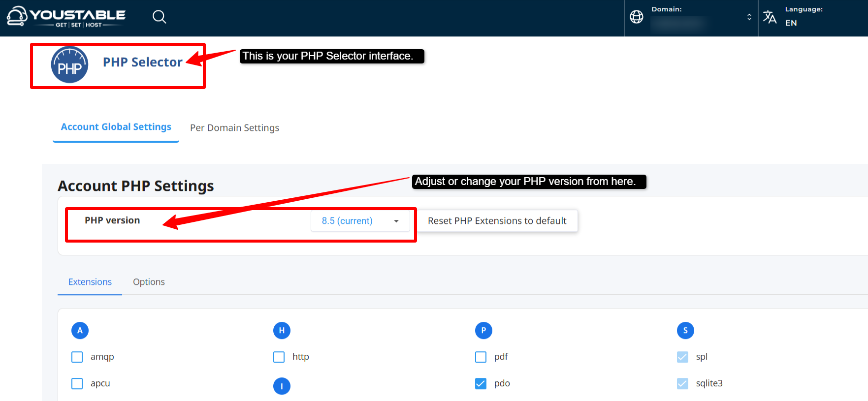
Task: Click the Account PHP Settings heading
Action: (x=136, y=186)
